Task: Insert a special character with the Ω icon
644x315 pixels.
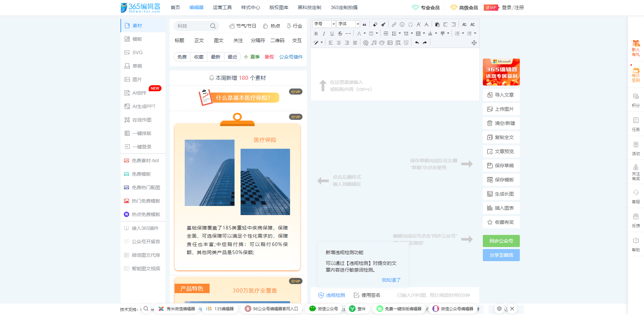Action: [x=410, y=24]
